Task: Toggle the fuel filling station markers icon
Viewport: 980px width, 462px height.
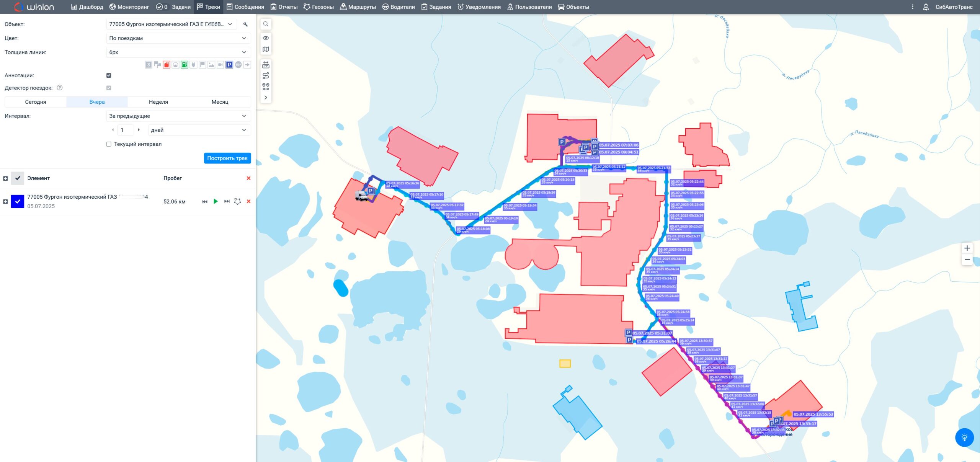Action: tap(185, 65)
